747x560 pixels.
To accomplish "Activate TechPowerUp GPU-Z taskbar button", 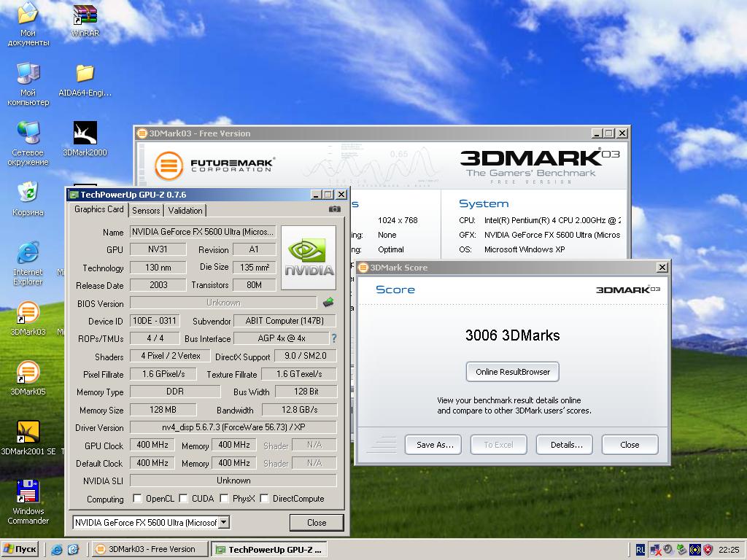I will 269,550.
